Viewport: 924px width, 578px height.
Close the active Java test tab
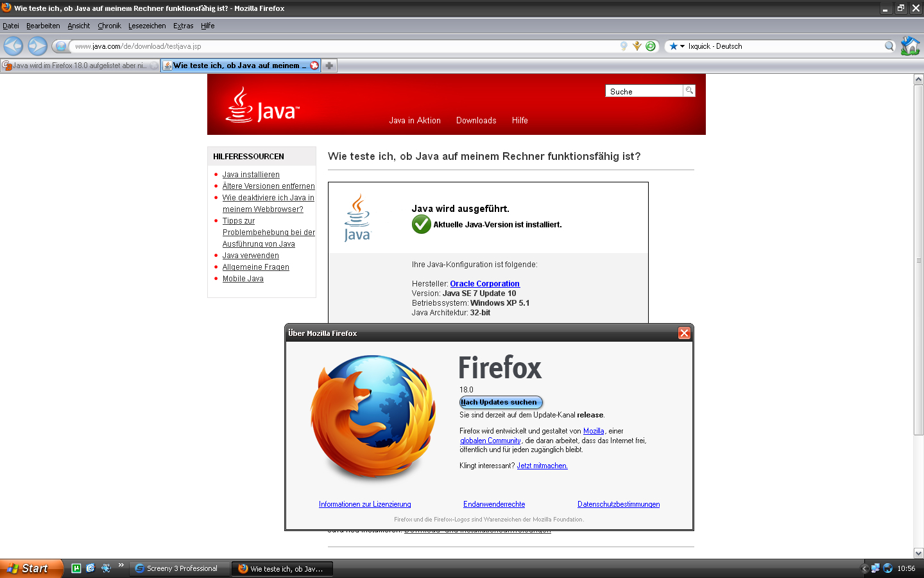point(314,66)
